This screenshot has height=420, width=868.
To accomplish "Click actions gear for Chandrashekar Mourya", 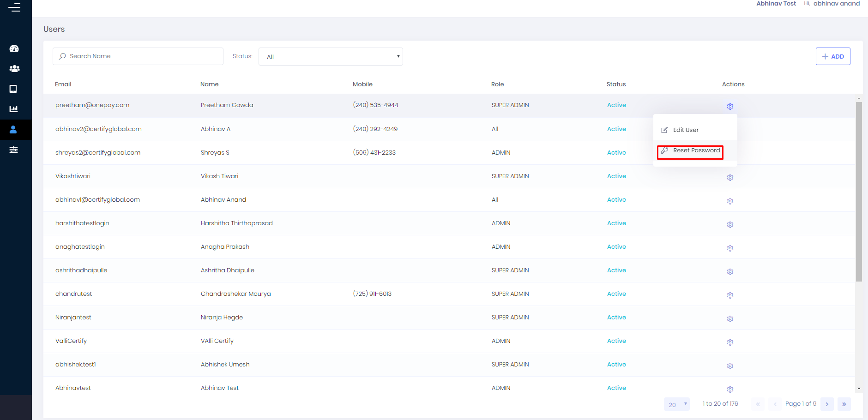I will point(730,295).
